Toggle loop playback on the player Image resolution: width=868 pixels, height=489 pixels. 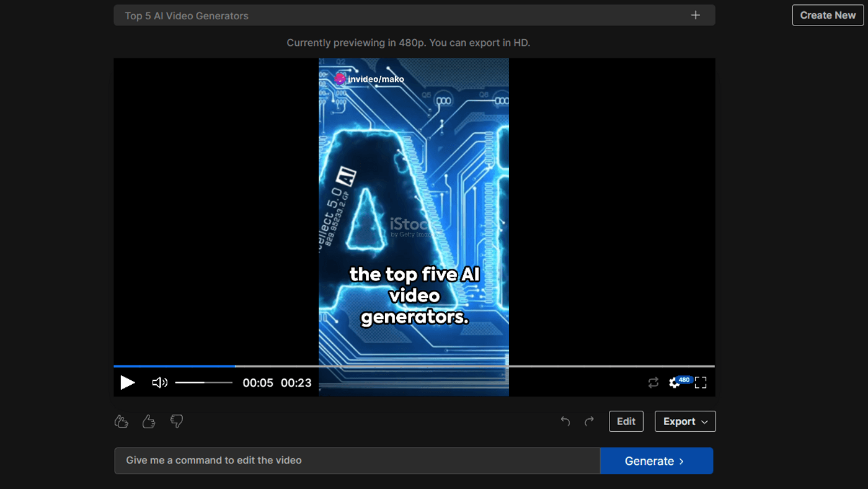coord(653,383)
